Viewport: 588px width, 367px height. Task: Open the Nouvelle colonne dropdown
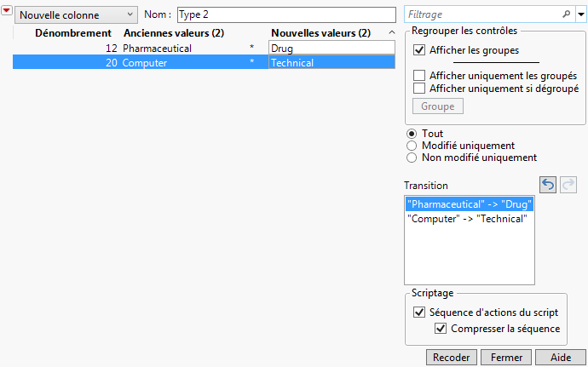coord(77,14)
